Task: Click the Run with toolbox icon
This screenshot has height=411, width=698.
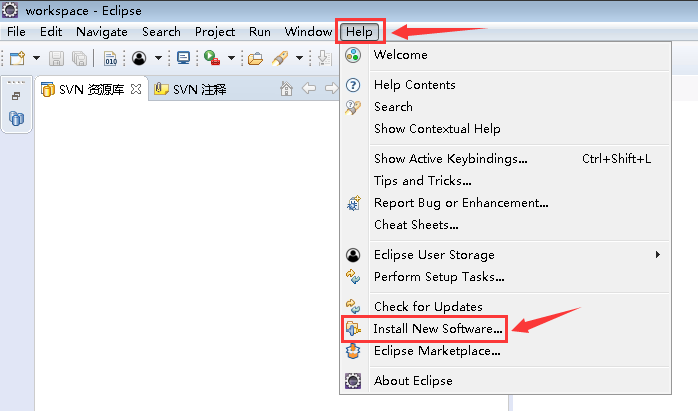Action: click(212, 58)
